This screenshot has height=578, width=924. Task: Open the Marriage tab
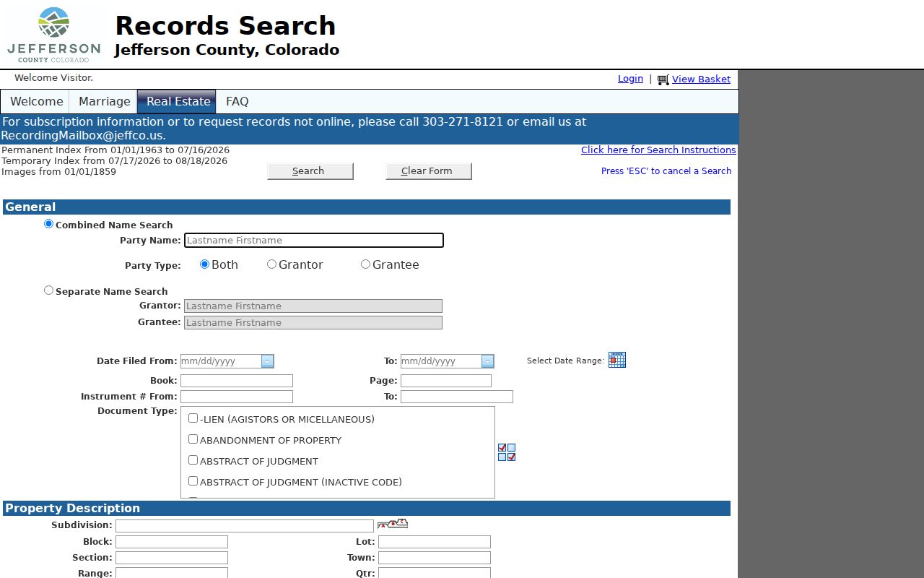pos(104,102)
